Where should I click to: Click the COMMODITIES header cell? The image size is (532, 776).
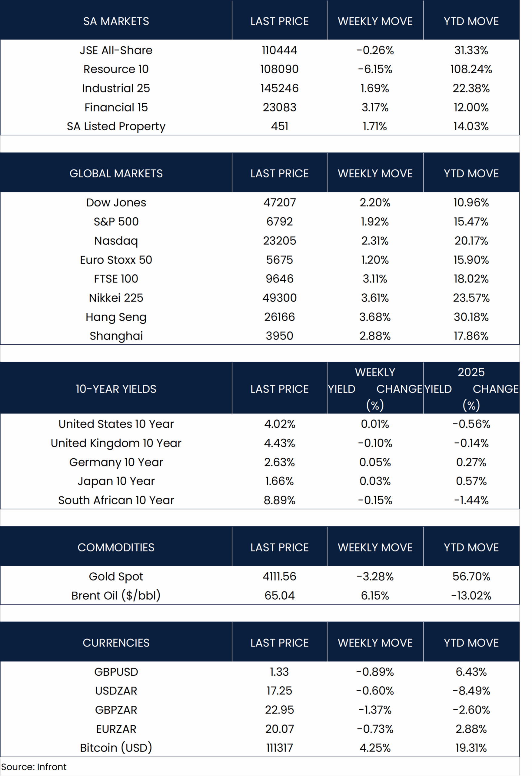coord(116,548)
